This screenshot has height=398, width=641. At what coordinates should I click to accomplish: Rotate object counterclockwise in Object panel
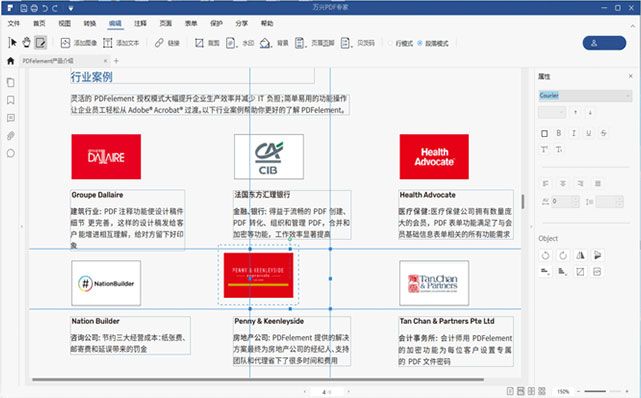coord(545,255)
